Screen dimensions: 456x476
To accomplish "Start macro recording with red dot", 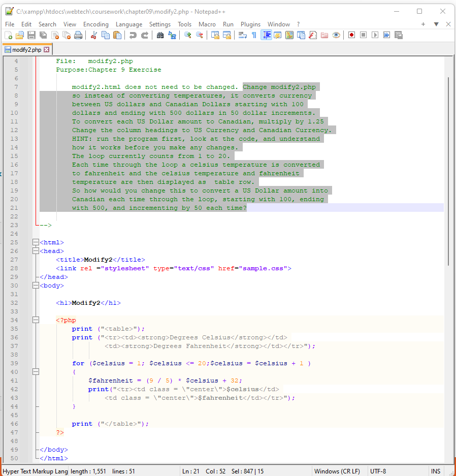I will [351, 35].
